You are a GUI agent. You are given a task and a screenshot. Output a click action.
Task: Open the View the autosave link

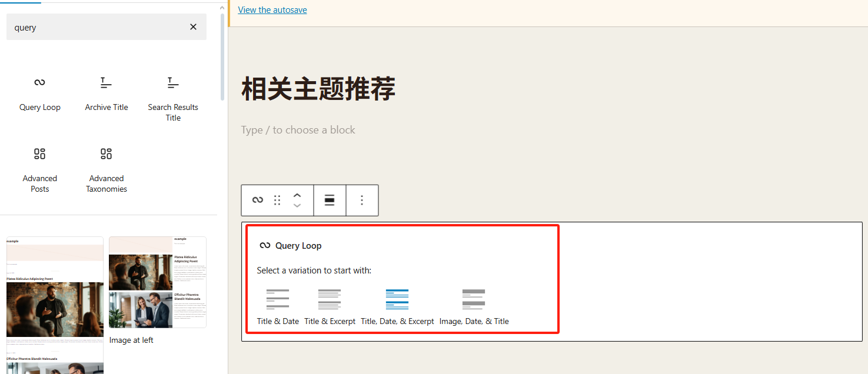pyautogui.click(x=272, y=10)
